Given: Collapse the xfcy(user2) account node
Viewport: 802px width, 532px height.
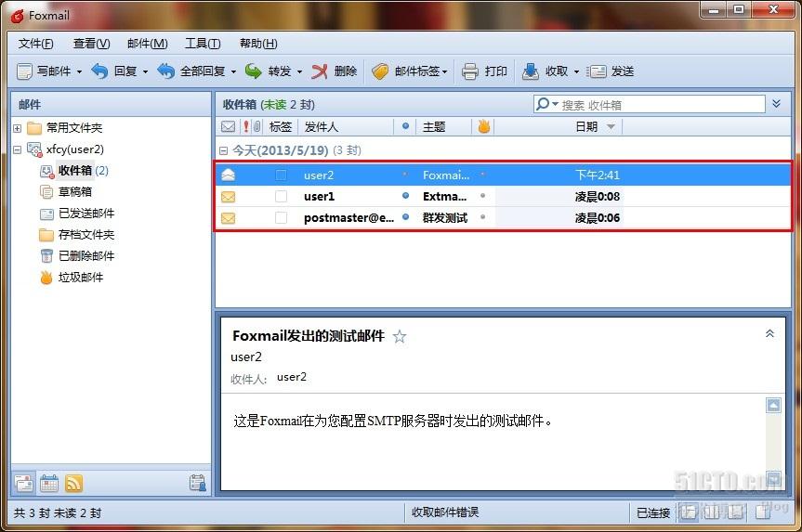Looking at the screenshot, I should (x=17, y=149).
